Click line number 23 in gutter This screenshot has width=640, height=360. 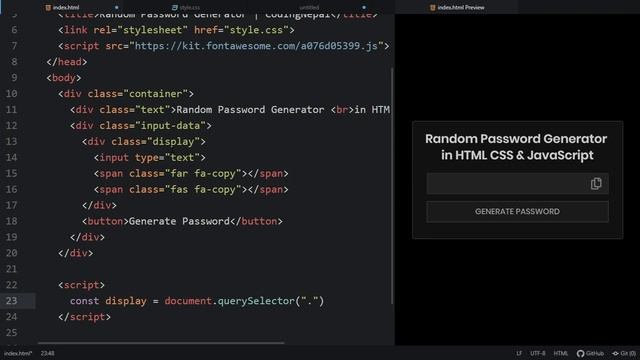click(x=11, y=301)
